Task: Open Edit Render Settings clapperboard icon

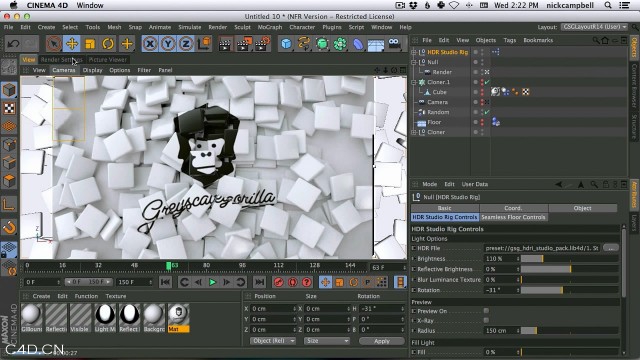Action: pos(262,44)
